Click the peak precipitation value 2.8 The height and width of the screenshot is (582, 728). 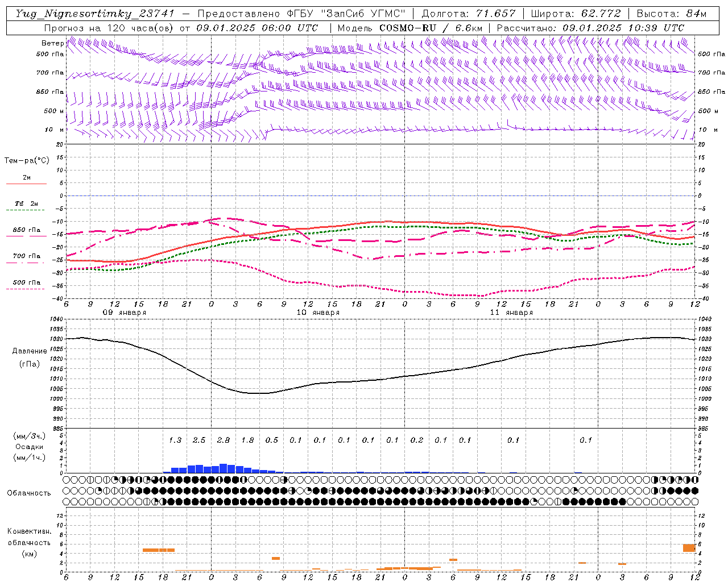pyautogui.click(x=224, y=440)
